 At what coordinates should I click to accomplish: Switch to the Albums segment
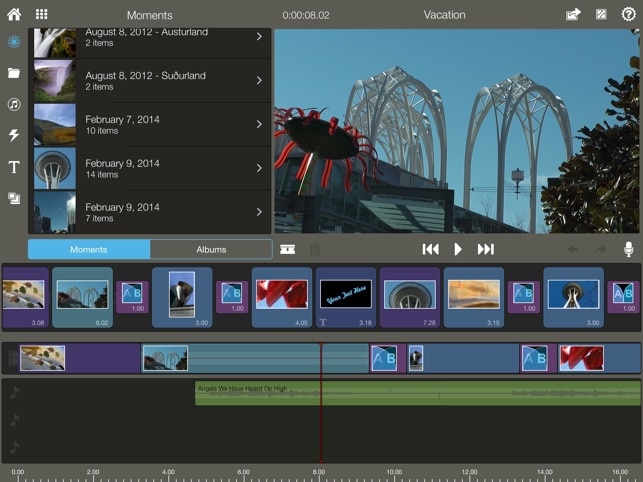pos(211,250)
